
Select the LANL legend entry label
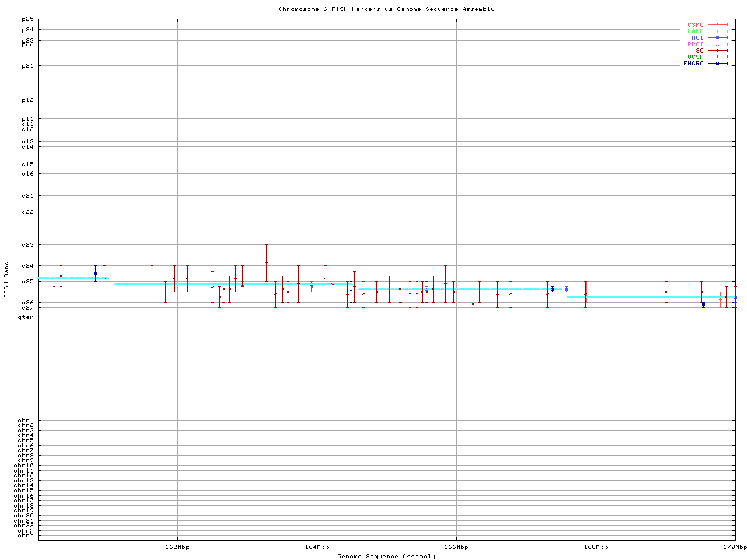click(695, 32)
